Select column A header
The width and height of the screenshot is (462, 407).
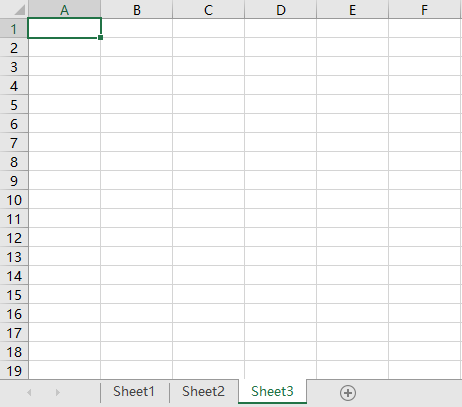(65, 9)
